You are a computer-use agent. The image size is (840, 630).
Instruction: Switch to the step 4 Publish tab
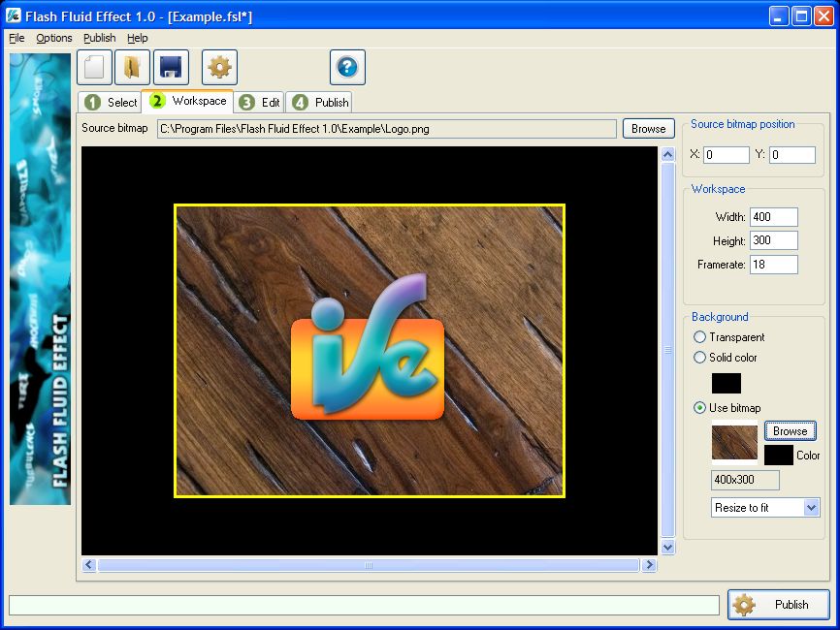pyautogui.click(x=319, y=102)
